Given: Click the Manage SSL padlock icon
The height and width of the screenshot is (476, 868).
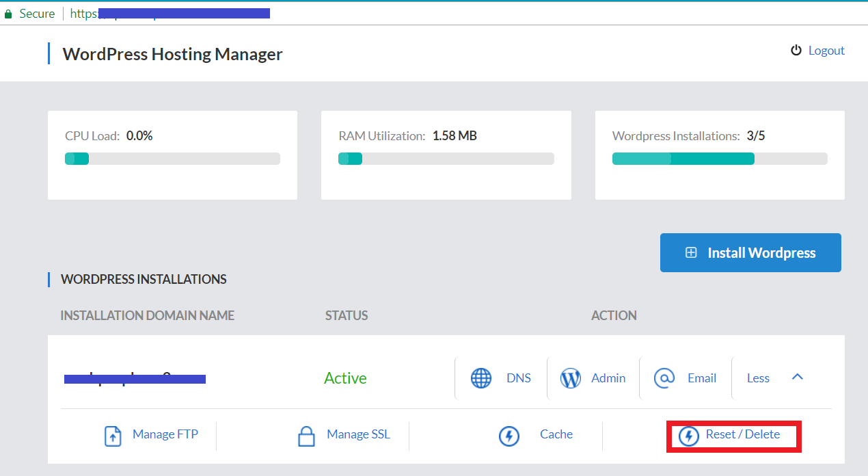Looking at the screenshot, I should point(307,436).
